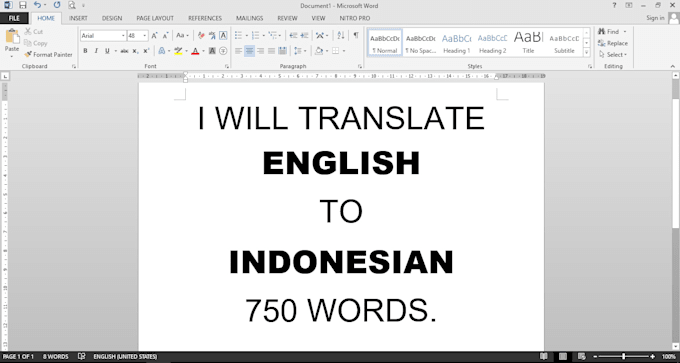Click the INDONESIAN heading in document

[x=341, y=263]
